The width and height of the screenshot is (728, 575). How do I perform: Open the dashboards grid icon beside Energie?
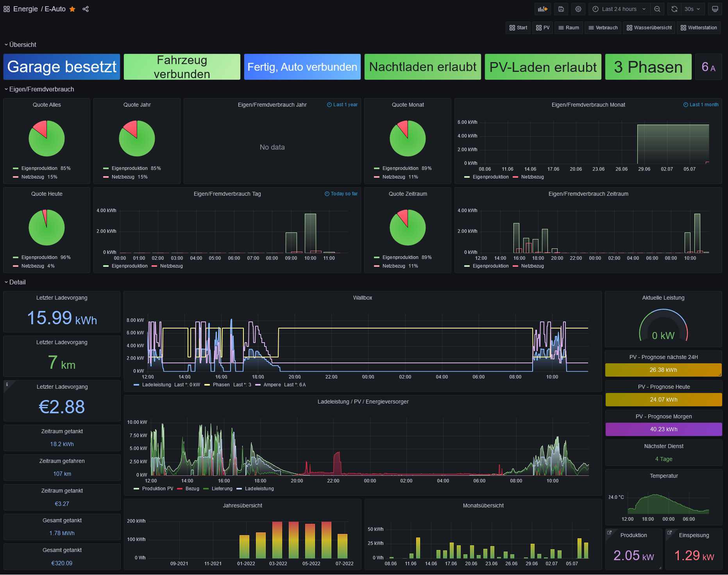7,9
